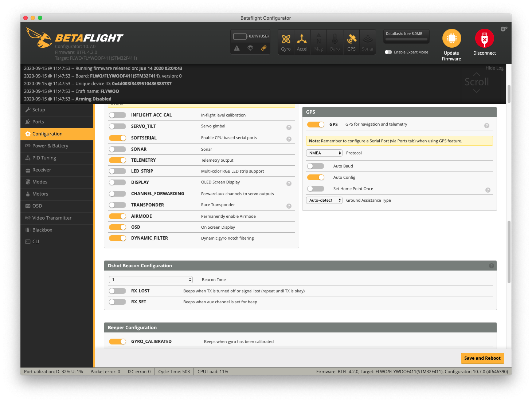Click the Baro sensor icon
Screen dimensions: 532x402
pyautogui.click(x=335, y=39)
